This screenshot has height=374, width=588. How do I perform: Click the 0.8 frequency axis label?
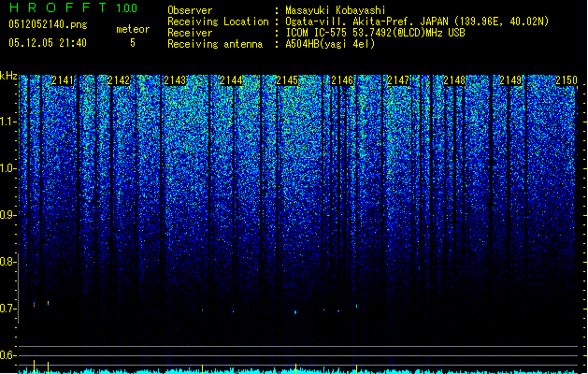pyautogui.click(x=7, y=262)
